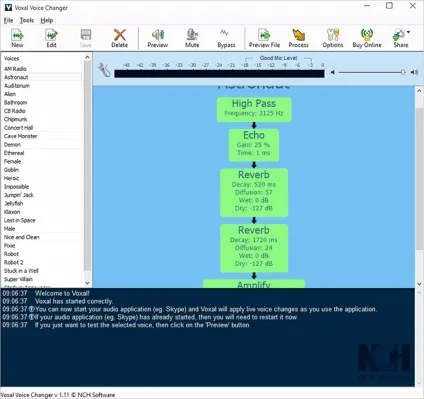Select the Male voice
Image resolution: width=424 pixels, height=399 pixels.
pos(41,229)
